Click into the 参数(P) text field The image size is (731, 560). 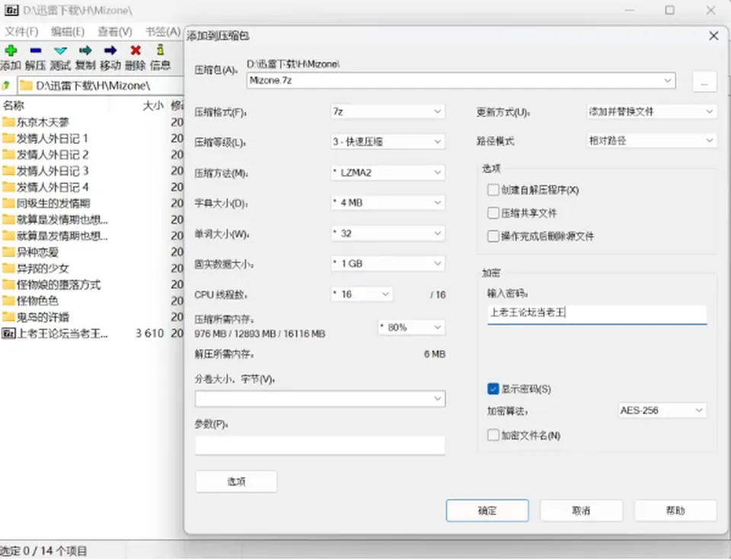coord(321,445)
